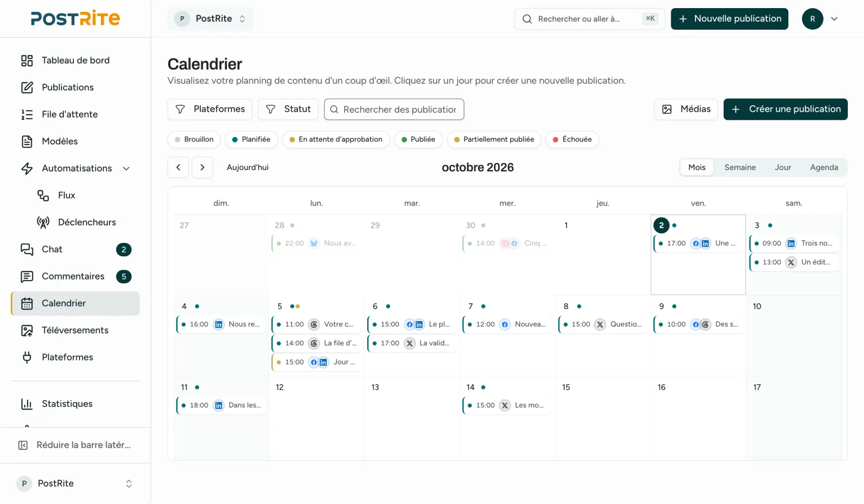This screenshot has height=504, width=864.
Task: Click the PostRite logo
Action: tap(76, 18)
